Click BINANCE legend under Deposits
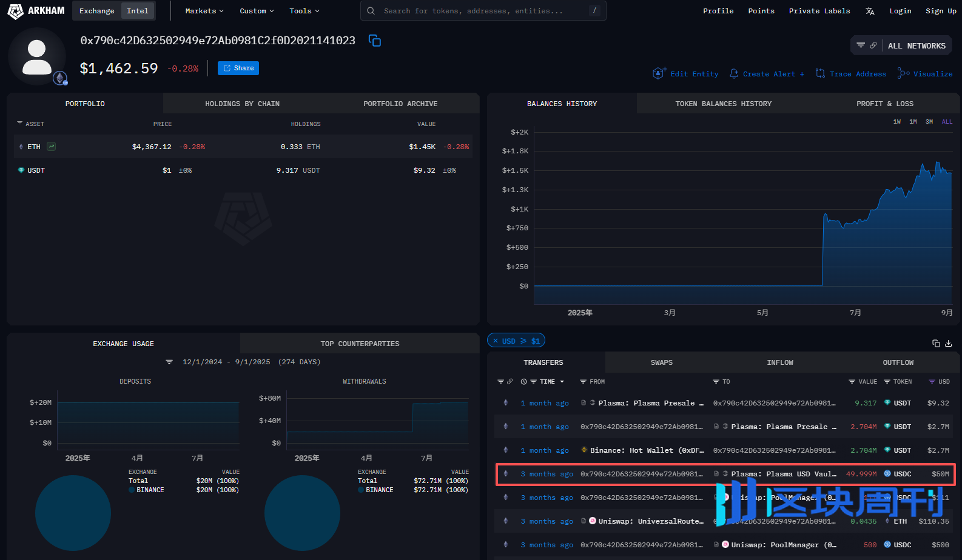Image resolution: width=962 pixels, height=560 pixels. (146, 490)
